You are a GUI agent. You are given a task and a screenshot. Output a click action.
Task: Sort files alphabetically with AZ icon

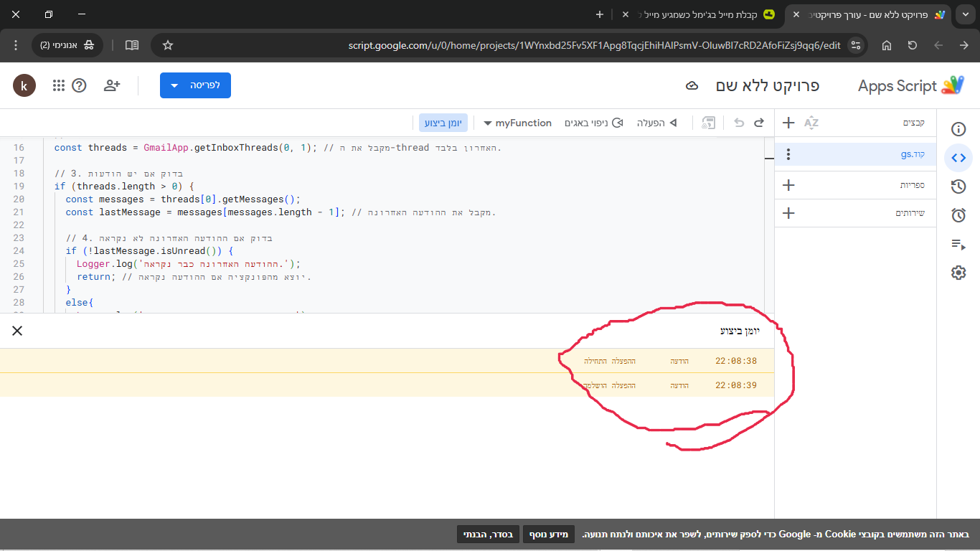tap(811, 123)
